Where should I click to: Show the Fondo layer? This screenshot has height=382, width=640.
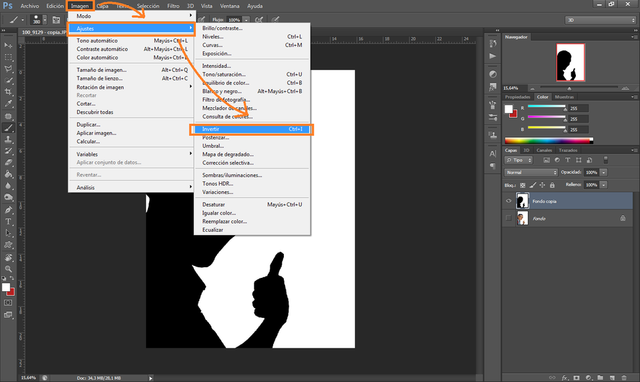tap(509, 218)
